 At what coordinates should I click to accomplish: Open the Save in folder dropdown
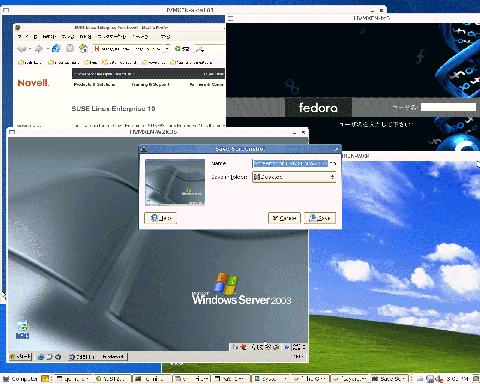[x=294, y=177]
